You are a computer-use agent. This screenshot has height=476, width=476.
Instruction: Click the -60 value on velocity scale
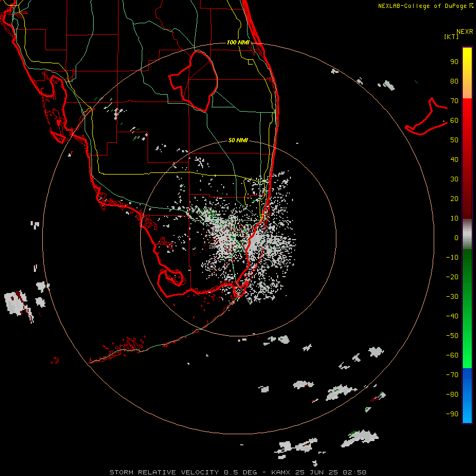click(x=452, y=355)
